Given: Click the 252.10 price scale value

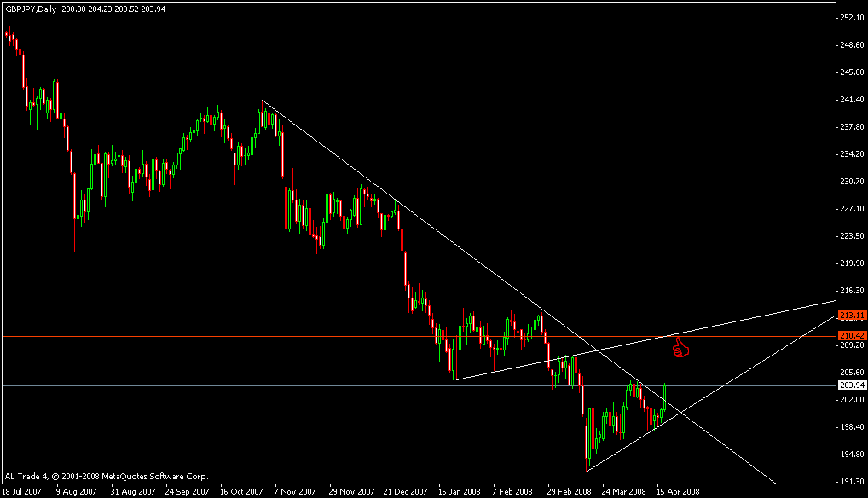Looking at the screenshot, I should [x=852, y=18].
